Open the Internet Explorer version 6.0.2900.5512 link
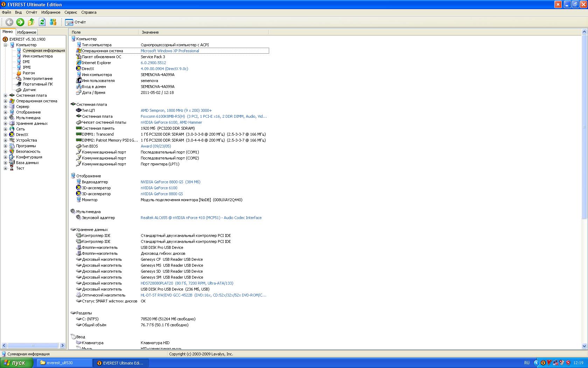588x368 pixels. point(153,63)
